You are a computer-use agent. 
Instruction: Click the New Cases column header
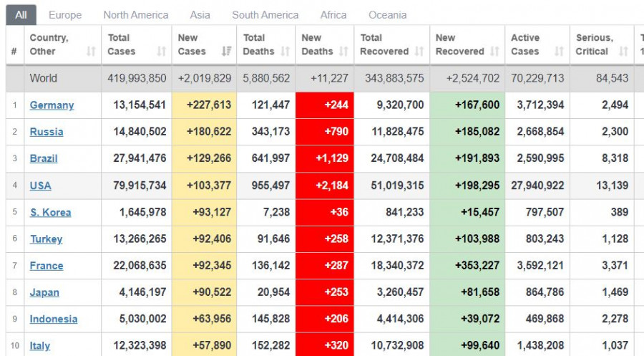[204, 44]
